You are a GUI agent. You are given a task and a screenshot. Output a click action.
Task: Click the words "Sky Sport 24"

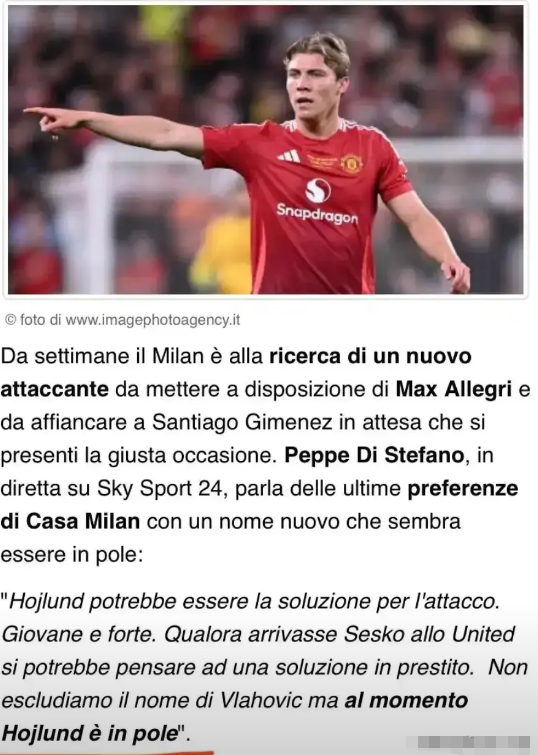click(x=160, y=488)
